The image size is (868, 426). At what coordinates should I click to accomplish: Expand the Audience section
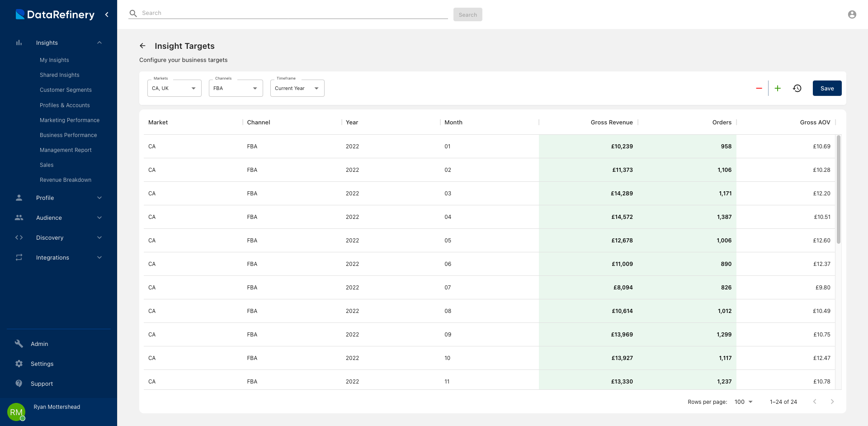click(99, 218)
